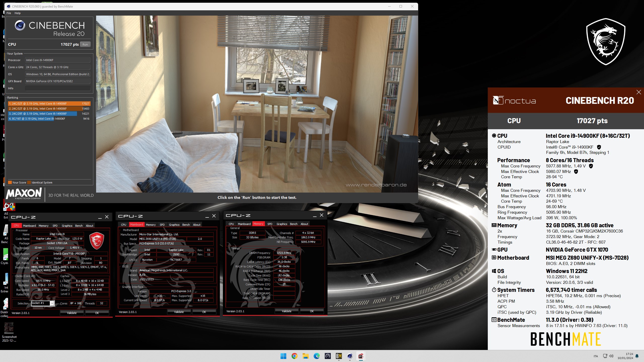Image resolution: width=644 pixels, height=362 pixels.
Task: Open Bench tab in right CPU-Z Memory window
Action: pyautogui.click(x=294, y=224)
